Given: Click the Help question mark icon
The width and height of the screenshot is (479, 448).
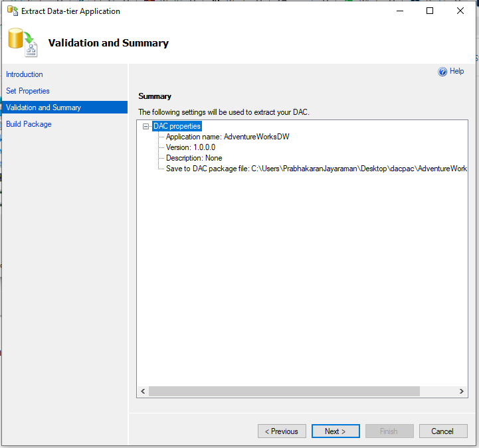Looking at the screenshot, I should pyautogui.click(x=442, y=72).
